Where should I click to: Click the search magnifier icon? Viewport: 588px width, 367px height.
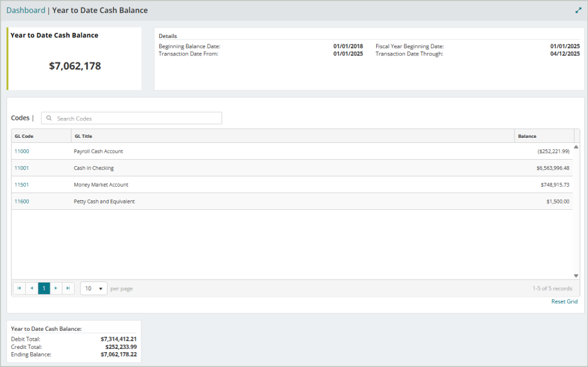point(49,118)
